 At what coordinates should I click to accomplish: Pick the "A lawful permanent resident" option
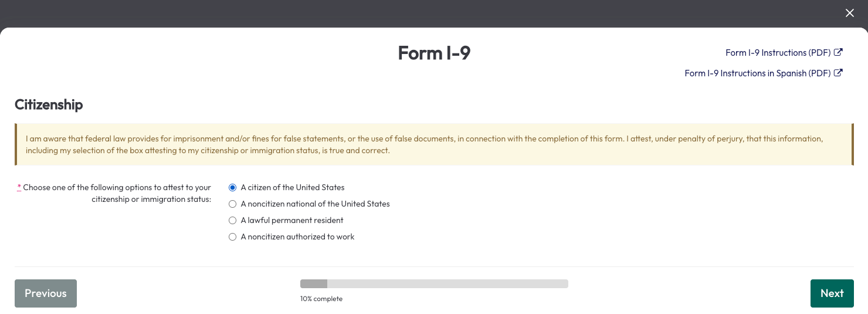[233, 221]
